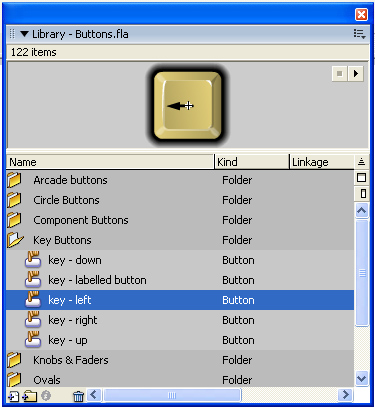Click the Component Buttons folder icon

point(14,220)
